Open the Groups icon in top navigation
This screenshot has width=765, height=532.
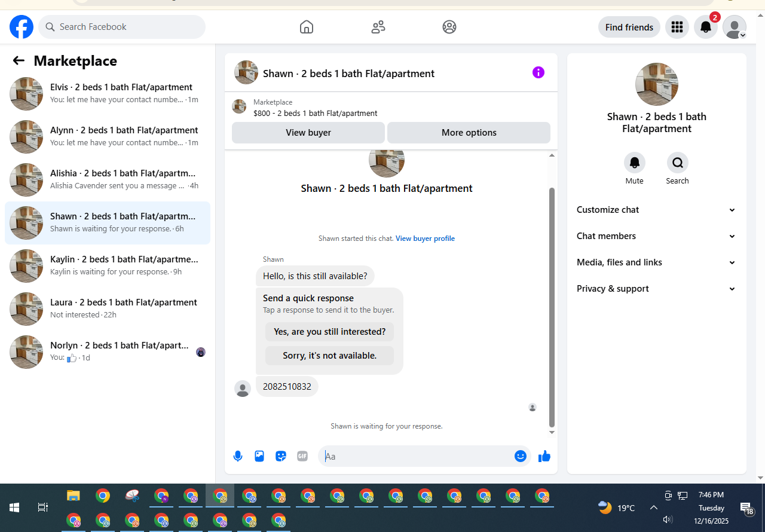449,27
